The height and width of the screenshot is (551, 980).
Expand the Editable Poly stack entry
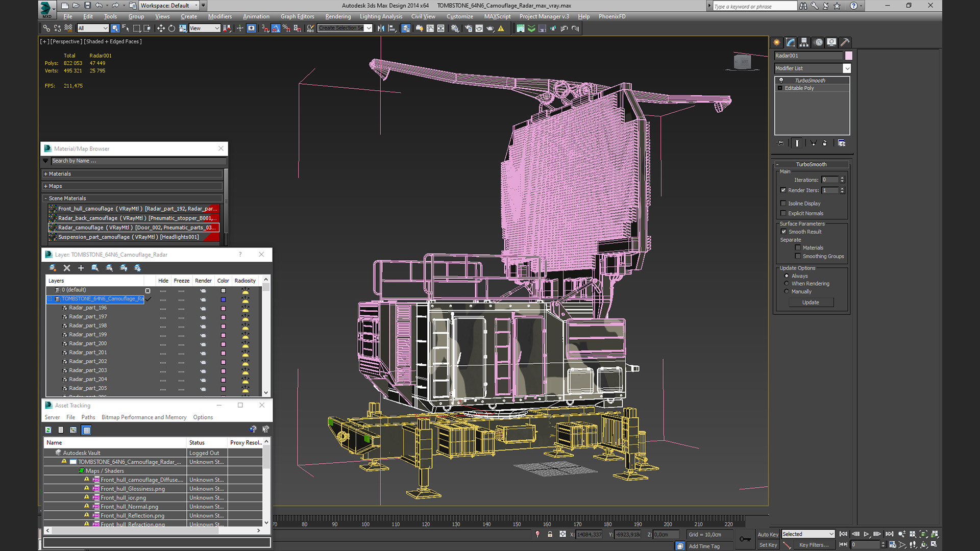[x=780, y=88]
